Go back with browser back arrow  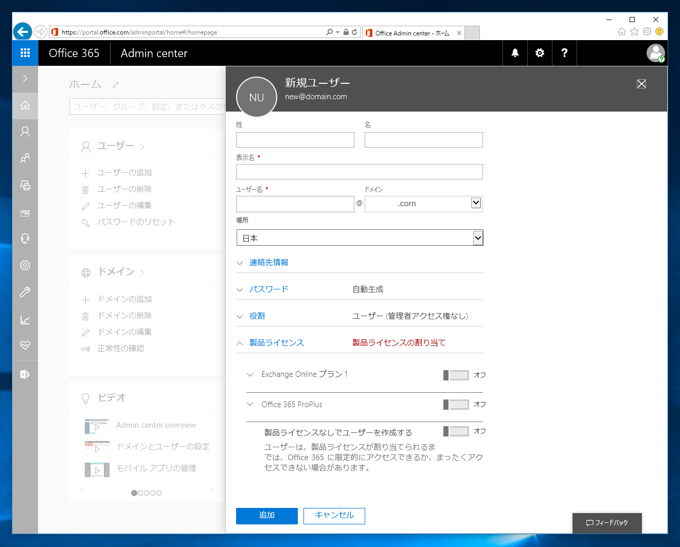point(23,32)
